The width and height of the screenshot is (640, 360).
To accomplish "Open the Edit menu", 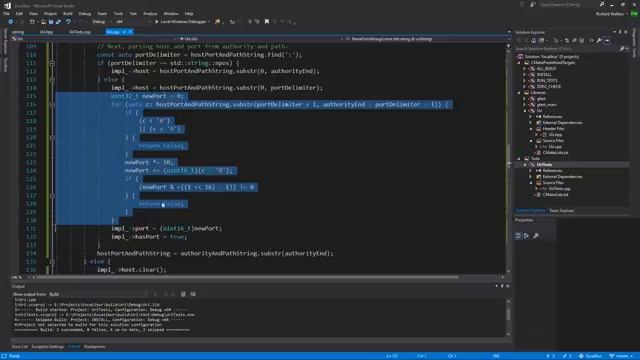I will click(19, 13).
